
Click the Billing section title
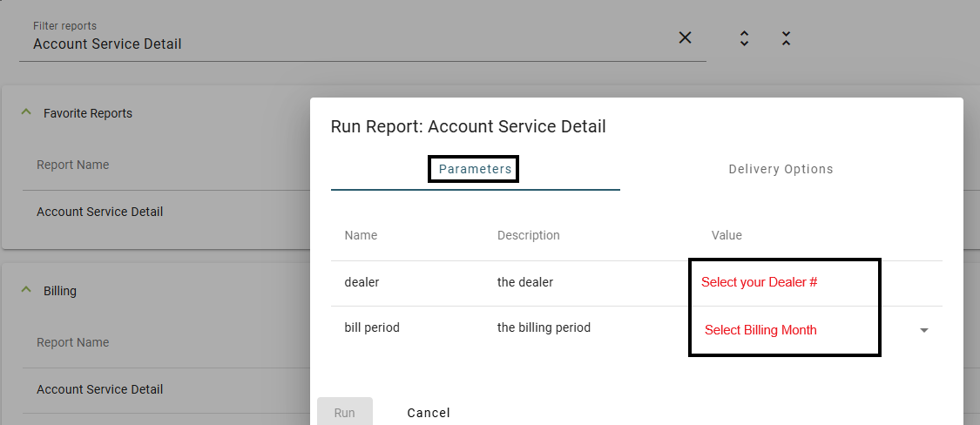click(x=60, y=291)
